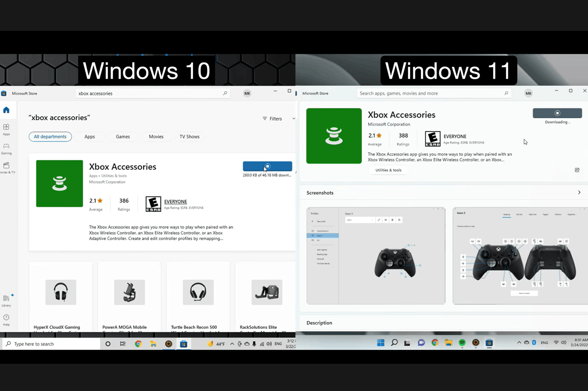The image size is (588, 391).
Task: Click microphone icon in Windows 10 system tray
Action: (x=254, y=344)
